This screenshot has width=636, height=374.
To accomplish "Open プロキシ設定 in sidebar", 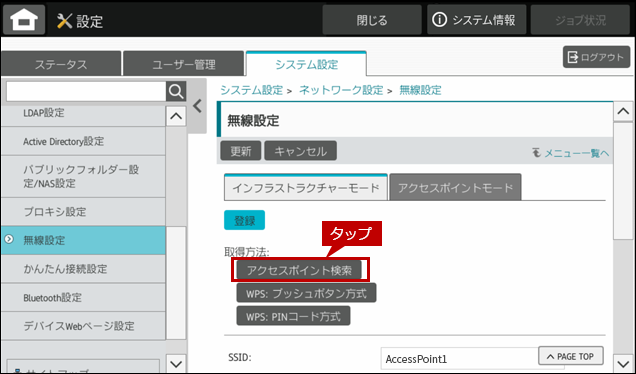I will [83, 212].
